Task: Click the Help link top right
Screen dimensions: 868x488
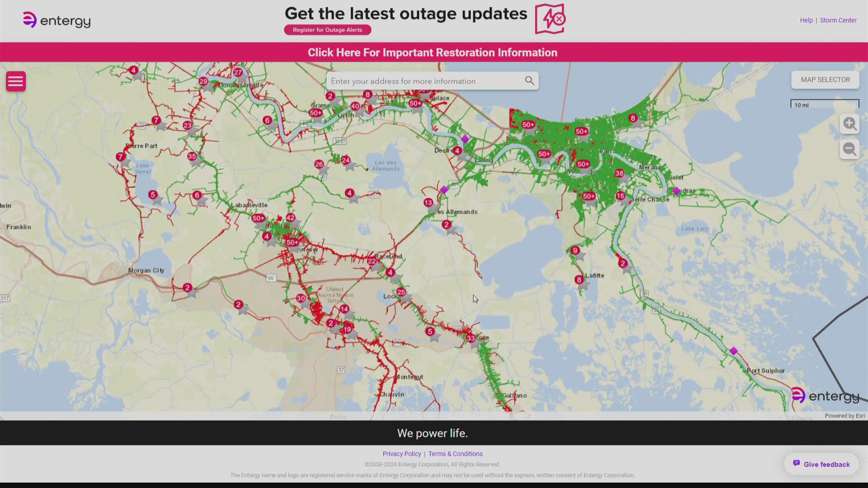Action: tap(806, 20)
